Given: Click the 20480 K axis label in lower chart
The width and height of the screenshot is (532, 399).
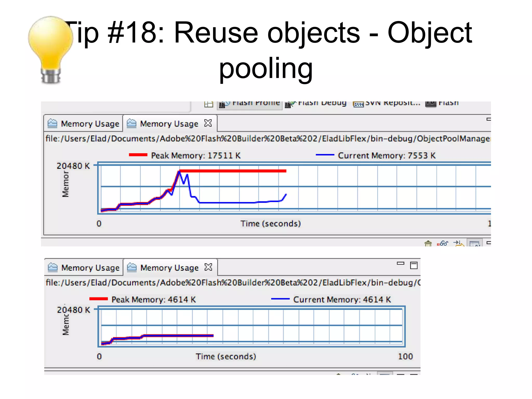Looking at the screenshot, I should 74,310.
